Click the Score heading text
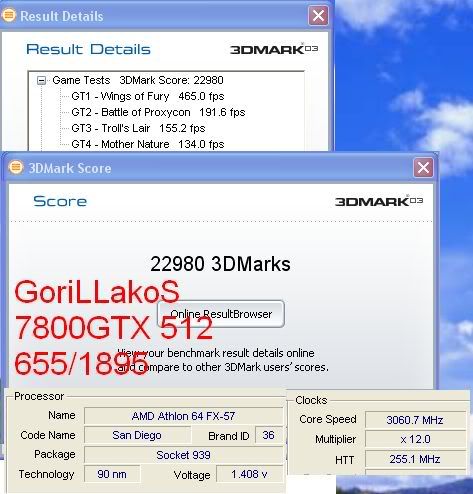 60,201
